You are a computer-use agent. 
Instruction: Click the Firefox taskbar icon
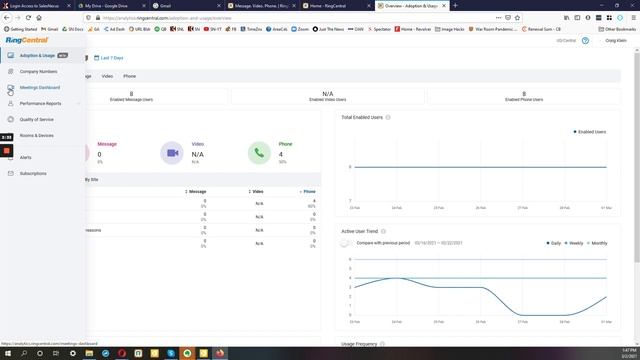pyautogui.click(x=220, y=353)
